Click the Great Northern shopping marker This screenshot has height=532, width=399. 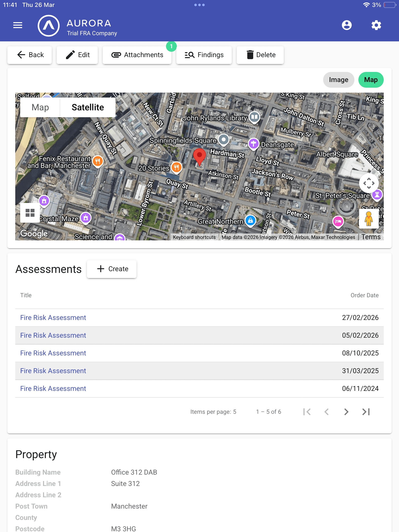point(250,221)
